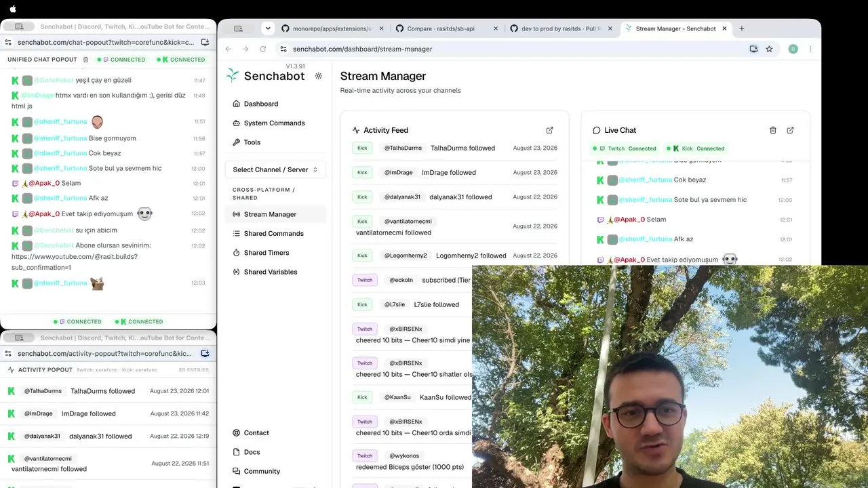
Task: Open the Chrome three-dot menu
Action: coord(810,49)
